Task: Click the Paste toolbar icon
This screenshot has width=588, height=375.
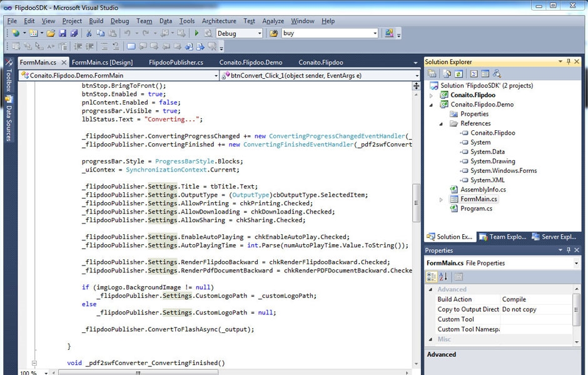Action: (x=112, y=33)
